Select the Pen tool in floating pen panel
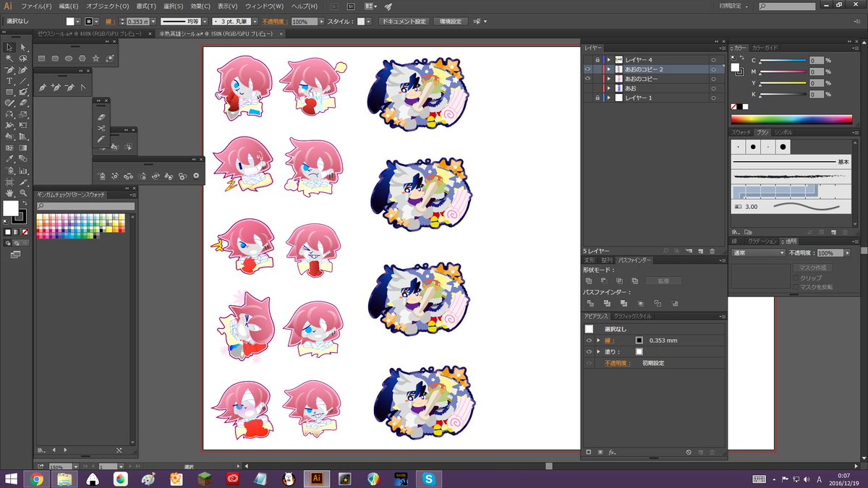Image resolution: width=868 pixels, height=488 pixels. (43, 87)
